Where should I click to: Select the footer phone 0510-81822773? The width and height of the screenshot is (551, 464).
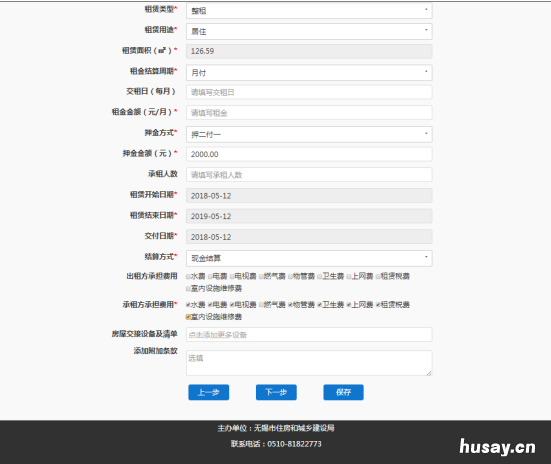click(x=294, y=444)
